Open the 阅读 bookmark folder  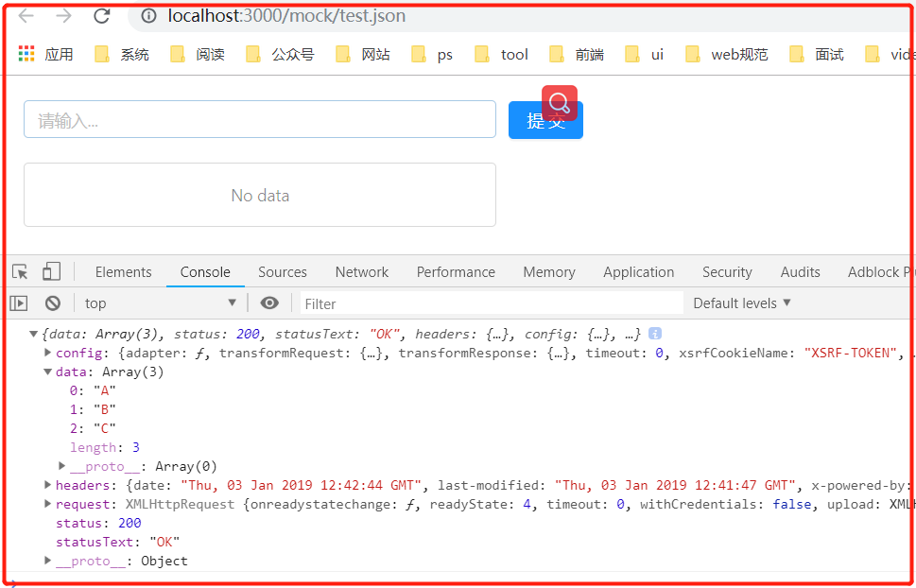click(x=198, y=55)
